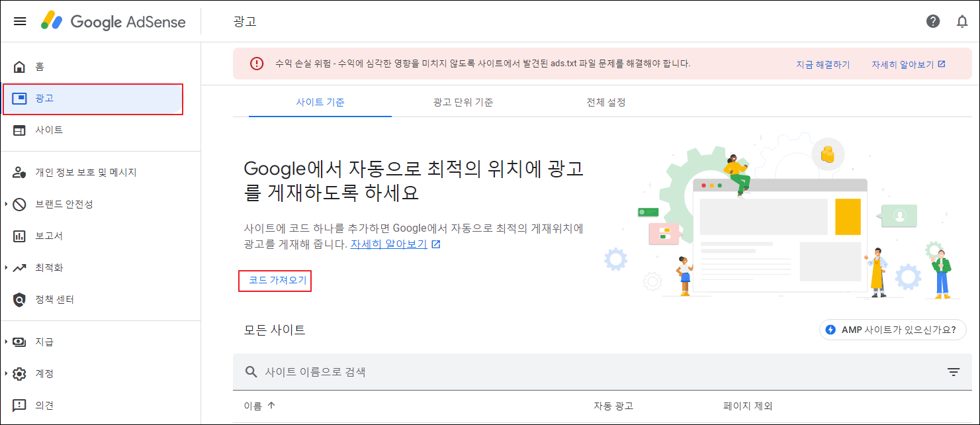The height and width of the screenshot is (425, 980).
Task: Click the Google AdSense logo
Action: click(113, 21)
